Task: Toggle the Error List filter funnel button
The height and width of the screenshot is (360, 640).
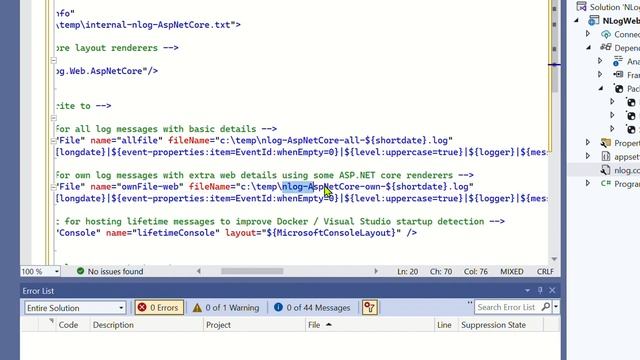Action: [x=369, y=307]
